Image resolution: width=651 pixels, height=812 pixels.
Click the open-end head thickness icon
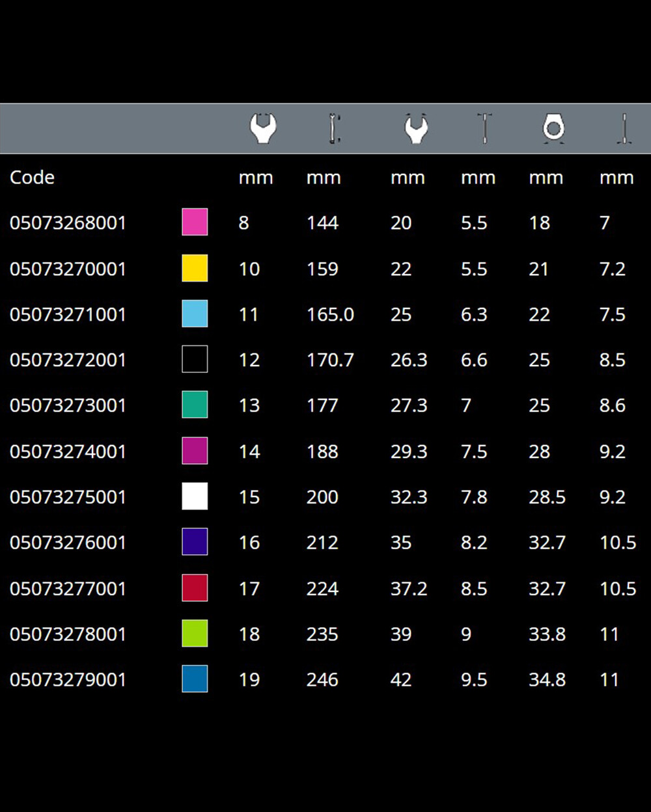point(484,128)
